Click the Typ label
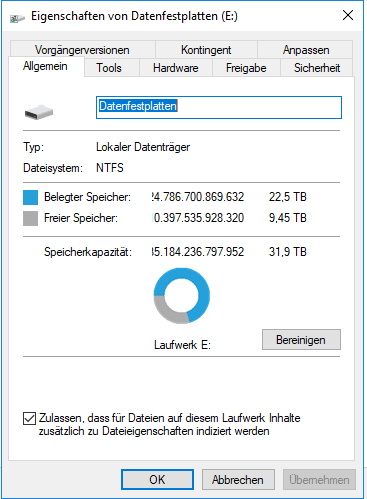367x499 pixels. [33, 147]
